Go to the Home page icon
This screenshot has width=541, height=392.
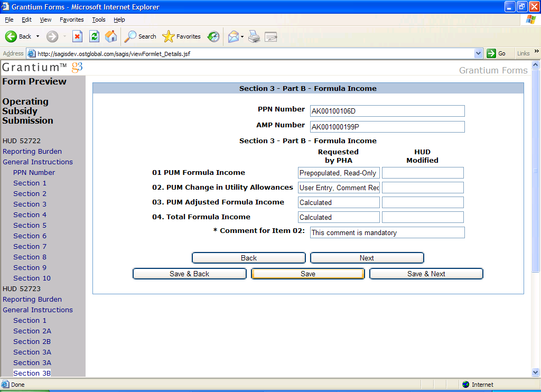pyautogui.click(x=111, y=36)
